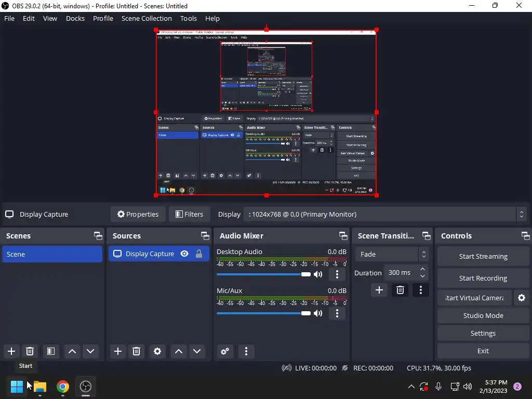This screenshot has width=532, height=399.
Task: Open Edit menu
Action: 29,18
